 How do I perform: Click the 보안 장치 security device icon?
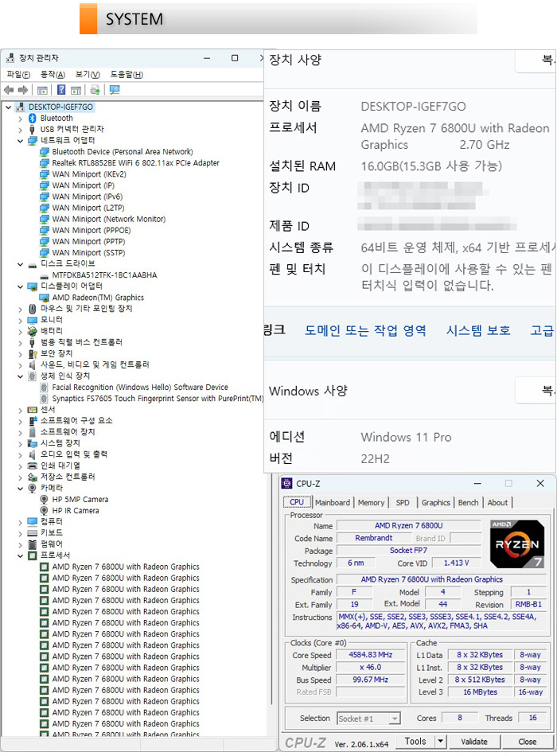pyautogui.click(x=33, y=353)
